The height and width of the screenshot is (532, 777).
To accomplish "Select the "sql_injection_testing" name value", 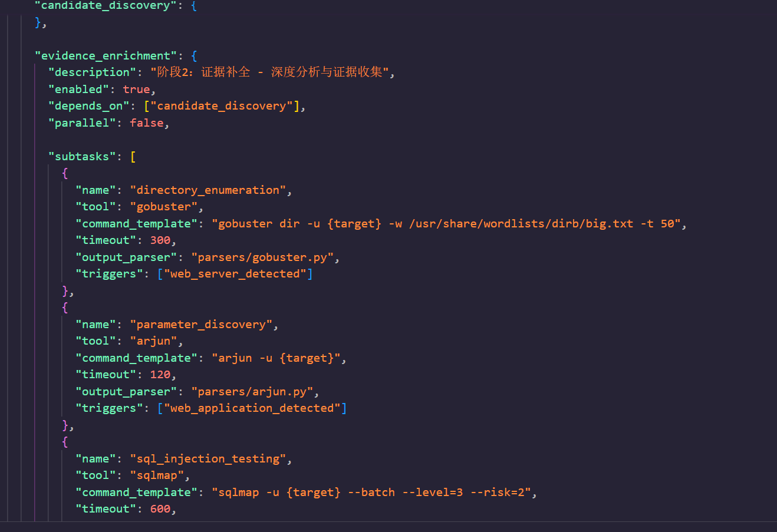I will pos(208,459).
